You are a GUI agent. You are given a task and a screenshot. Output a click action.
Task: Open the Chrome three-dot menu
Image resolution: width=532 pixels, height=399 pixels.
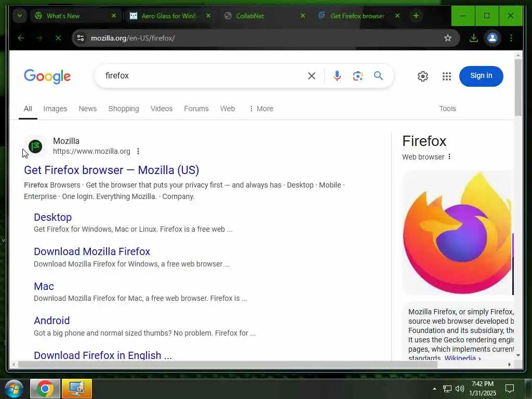coord(511,38)
